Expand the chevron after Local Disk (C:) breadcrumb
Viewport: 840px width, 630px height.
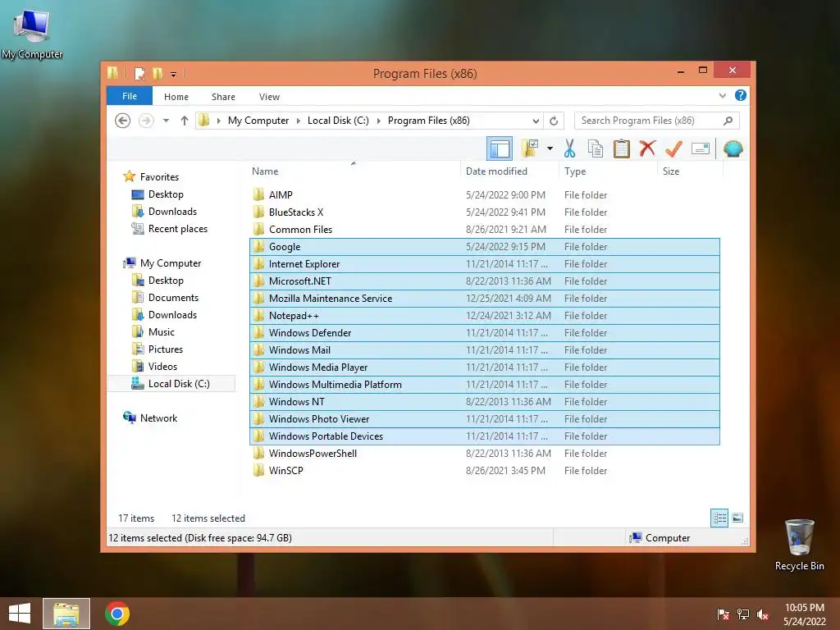point(379,121)
